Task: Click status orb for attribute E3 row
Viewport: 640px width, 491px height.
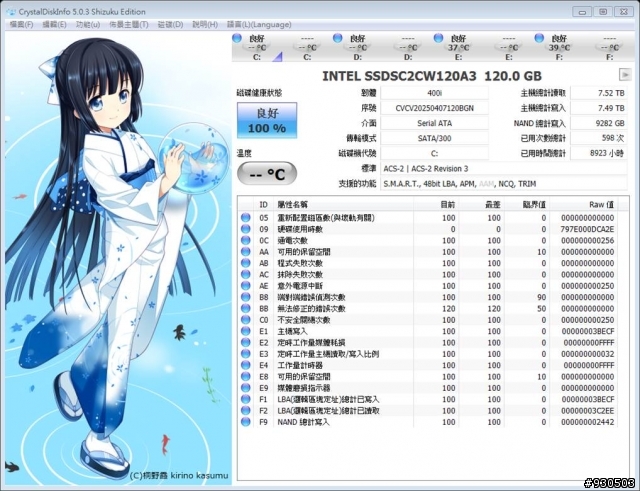Action: (x=245, y=354)
